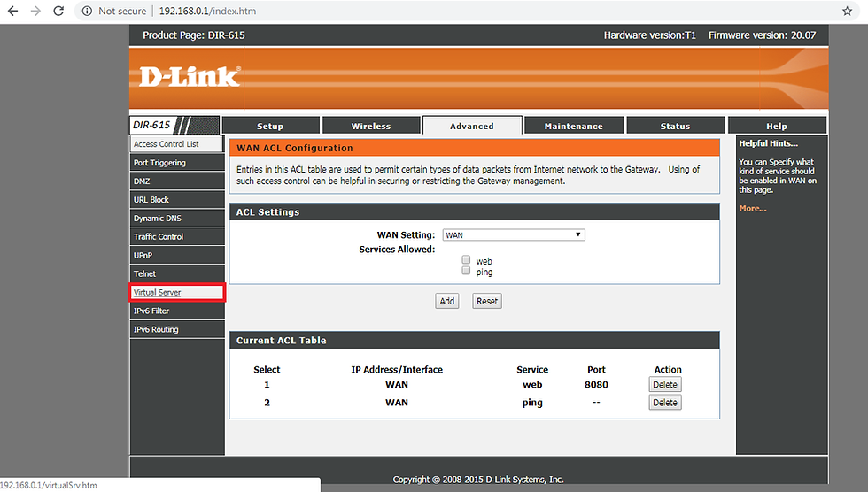
Task: Click the 'IP Address/Interface' column header
Action: tap(397, 370)
